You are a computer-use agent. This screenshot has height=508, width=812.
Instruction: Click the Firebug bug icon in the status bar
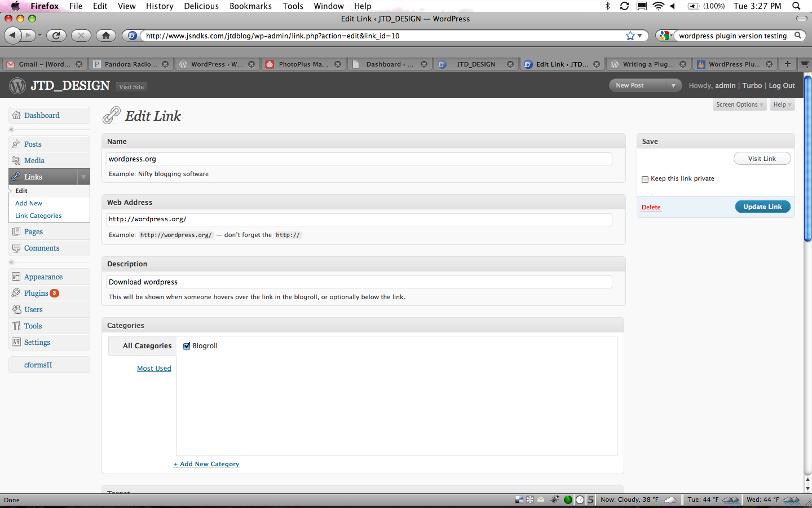click(x=555, y=500)
